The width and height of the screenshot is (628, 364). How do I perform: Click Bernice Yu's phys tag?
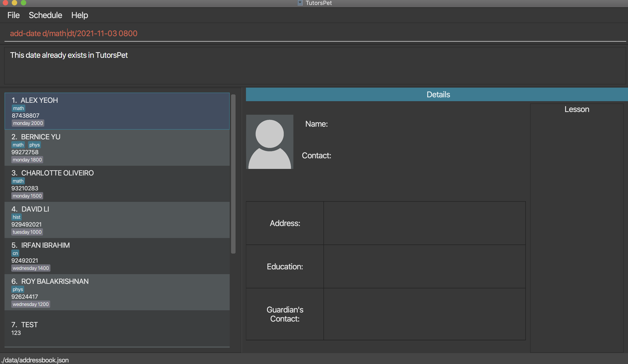pyautogui.click(x=34, y=145)
